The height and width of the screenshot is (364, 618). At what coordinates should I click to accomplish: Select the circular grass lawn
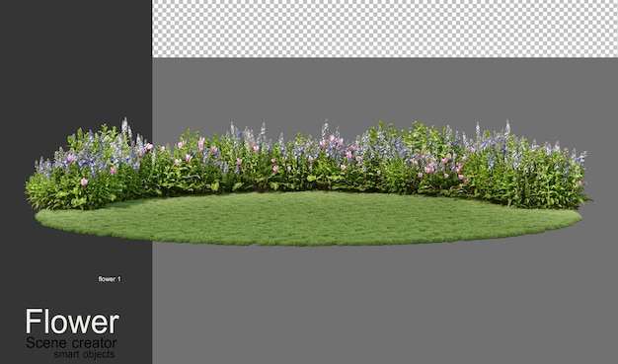(x=308, y=219)
